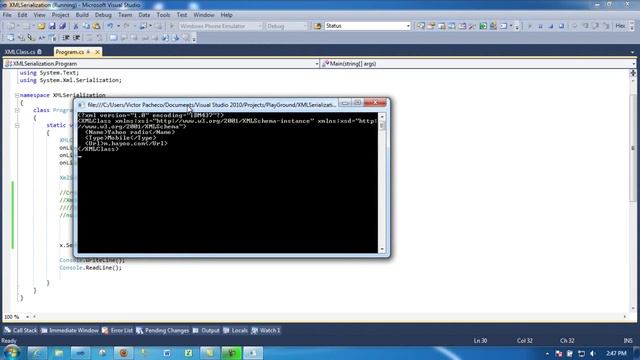The width and height of the screenshot is (640, 360).
Task: Click the volume speaker tray icon
Action: (593, 353)
